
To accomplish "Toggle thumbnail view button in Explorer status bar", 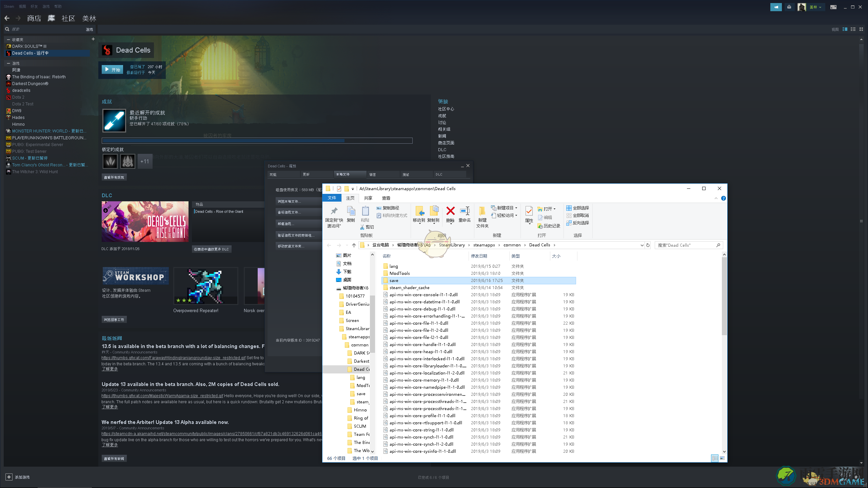I will (722, 458).
